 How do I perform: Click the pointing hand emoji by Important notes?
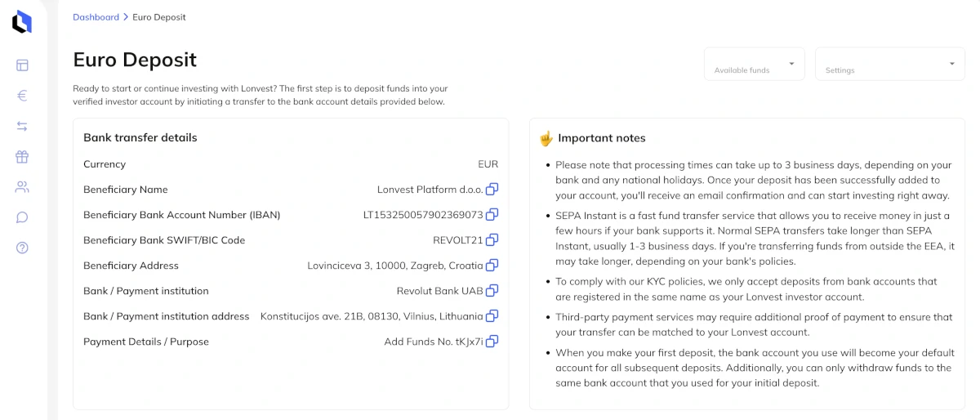coord(546,138)
